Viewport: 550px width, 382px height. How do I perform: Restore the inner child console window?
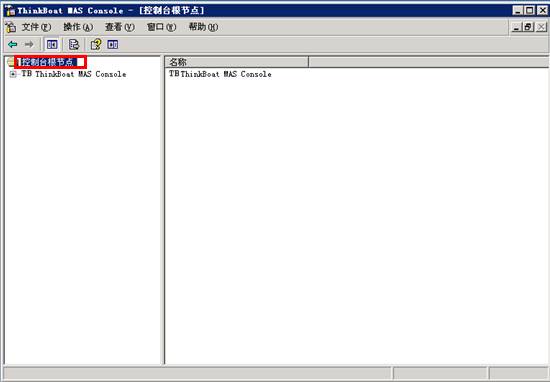coord(528,27)
